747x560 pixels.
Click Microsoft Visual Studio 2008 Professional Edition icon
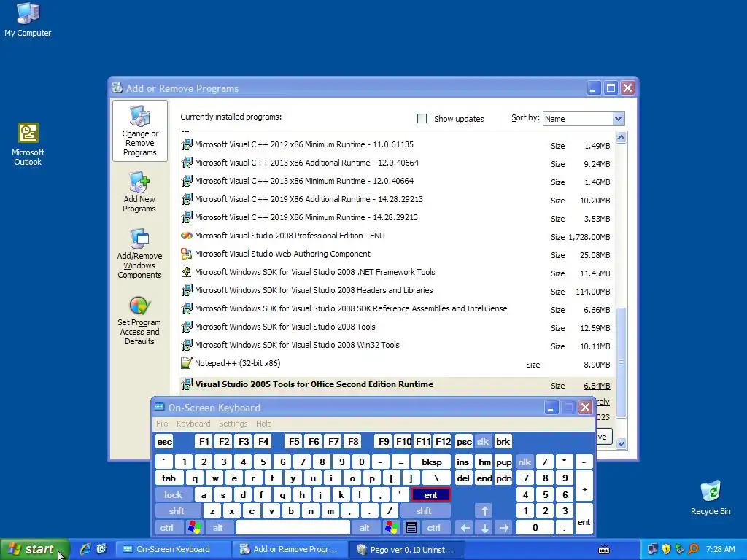(x=187, y=236)
